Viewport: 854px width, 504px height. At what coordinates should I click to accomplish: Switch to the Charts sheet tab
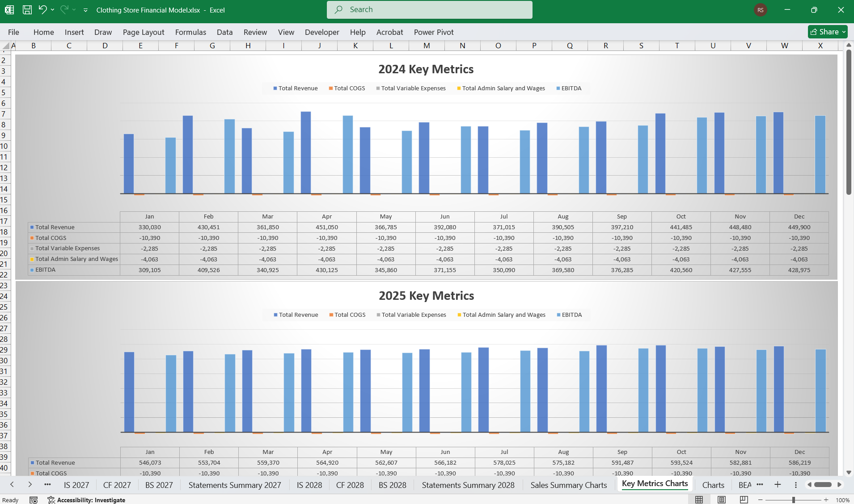coord(713,485)
